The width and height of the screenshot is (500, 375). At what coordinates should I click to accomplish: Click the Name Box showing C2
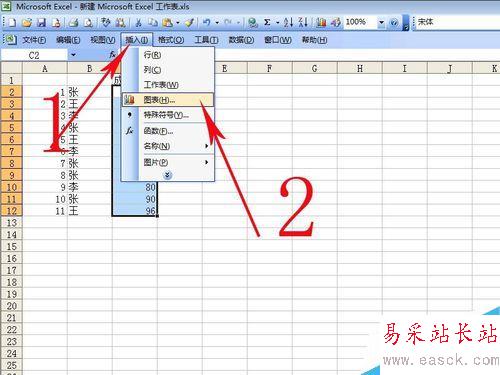tap(34, 55)
